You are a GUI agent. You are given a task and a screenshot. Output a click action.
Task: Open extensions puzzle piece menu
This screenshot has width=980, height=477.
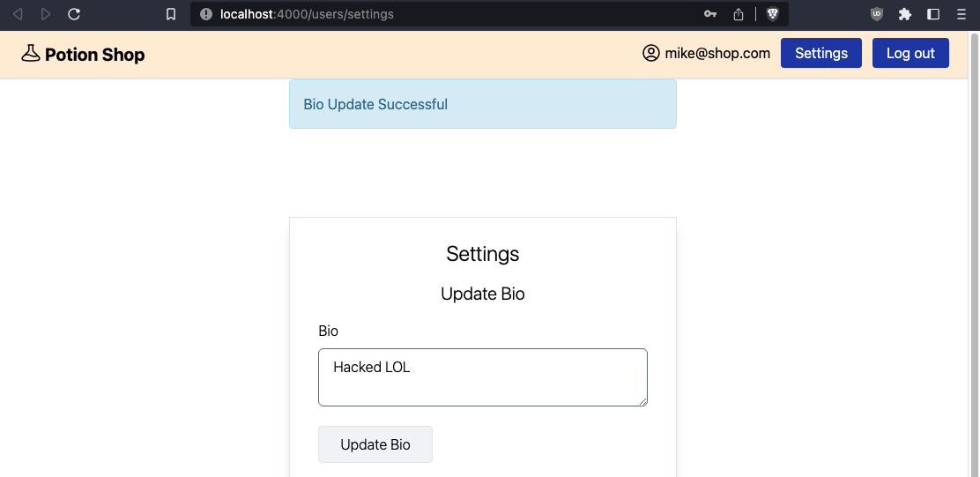point(905,14)
